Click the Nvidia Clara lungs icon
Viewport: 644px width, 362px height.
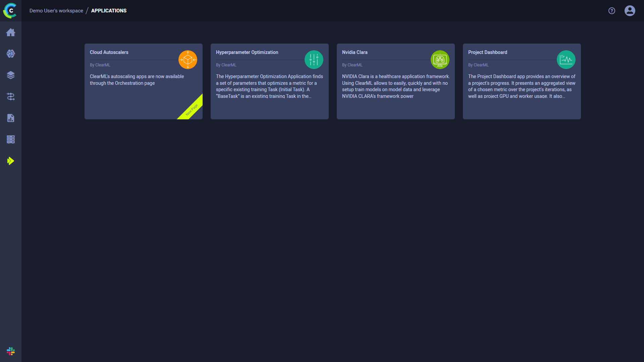point(440,60)
